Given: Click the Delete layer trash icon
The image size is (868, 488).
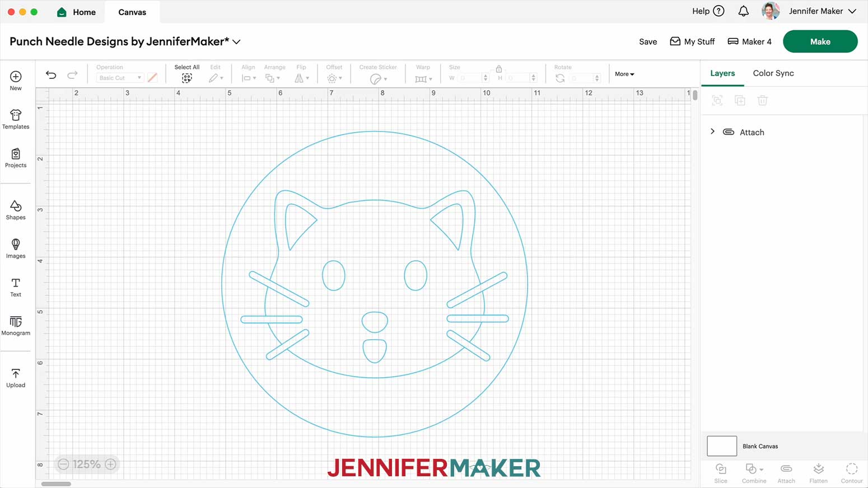Looking at the screenshot, I should click(762, 101).
